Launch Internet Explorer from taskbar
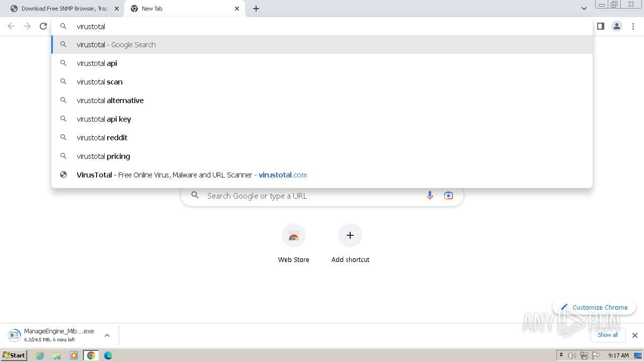Image resolution: width=644 pixels, height=362 pixels. click(x=40, y=355)
